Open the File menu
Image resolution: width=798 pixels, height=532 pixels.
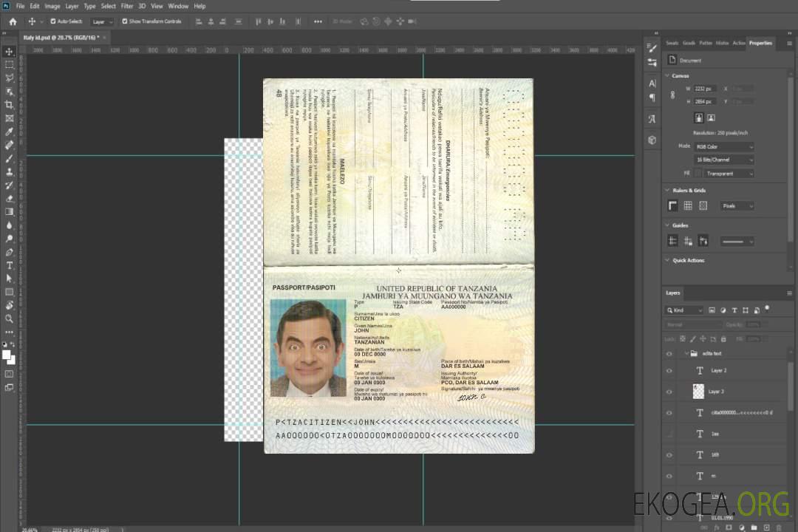pyautogui.click(x=21, y=6)
